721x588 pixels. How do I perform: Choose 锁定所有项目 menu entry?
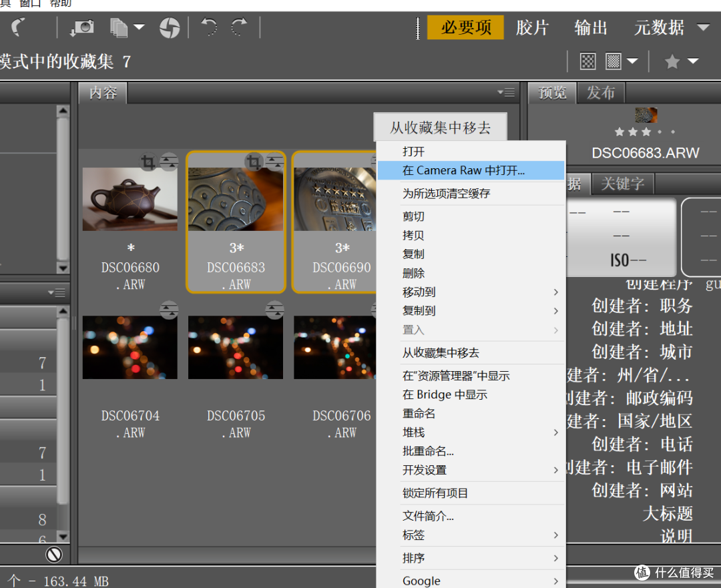tap(471, 493)
